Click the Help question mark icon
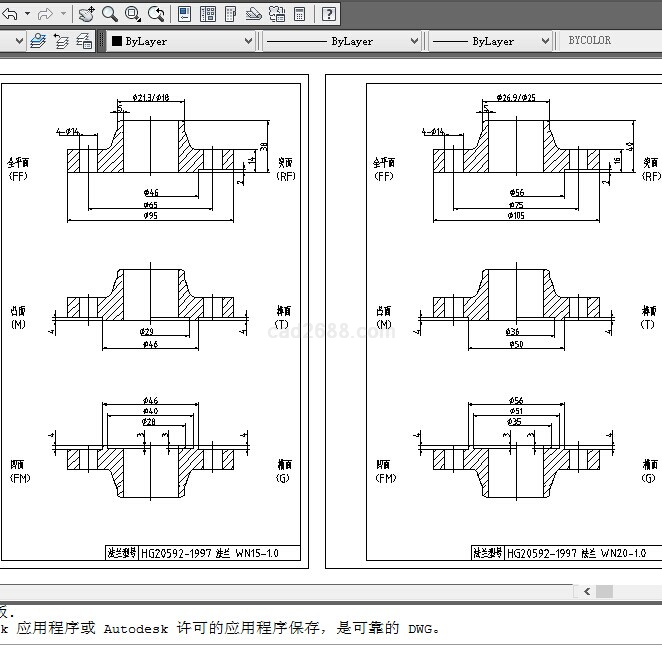Image resolution: width=662 pixels, height=662 pixels. [x=329, y=14]
